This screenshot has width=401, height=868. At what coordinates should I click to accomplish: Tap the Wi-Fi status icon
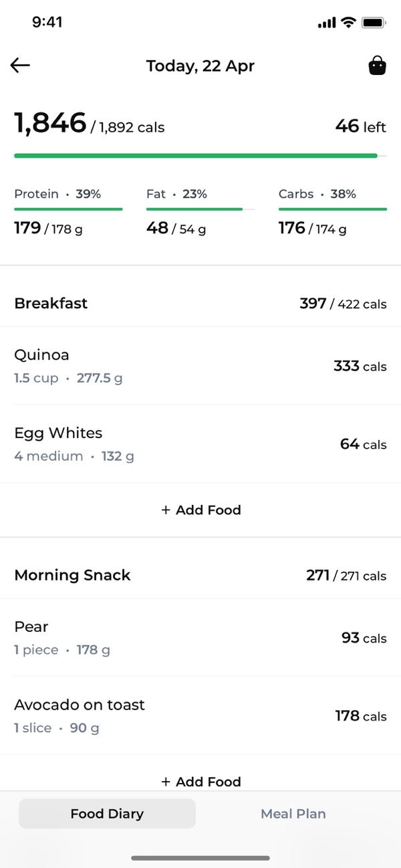click(348, 23)
